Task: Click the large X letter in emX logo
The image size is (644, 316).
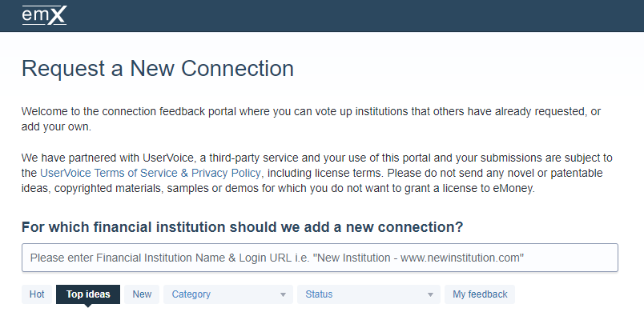Action: click(57, 15)
